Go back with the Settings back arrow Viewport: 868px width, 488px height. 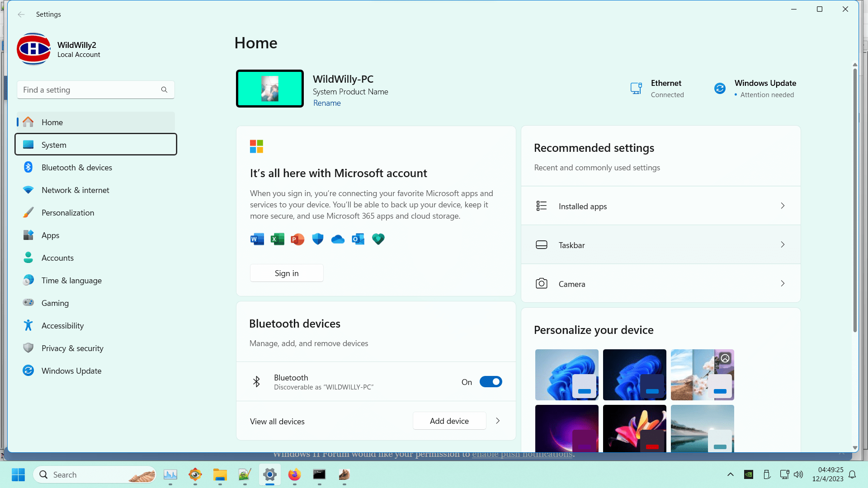pyautogui.click(x=21, y=14)
